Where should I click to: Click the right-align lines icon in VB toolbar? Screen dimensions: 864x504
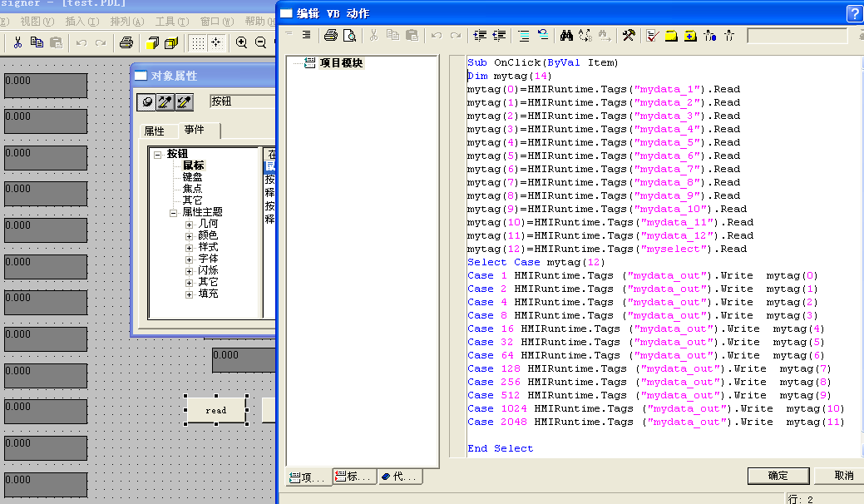tap(306, 35)
